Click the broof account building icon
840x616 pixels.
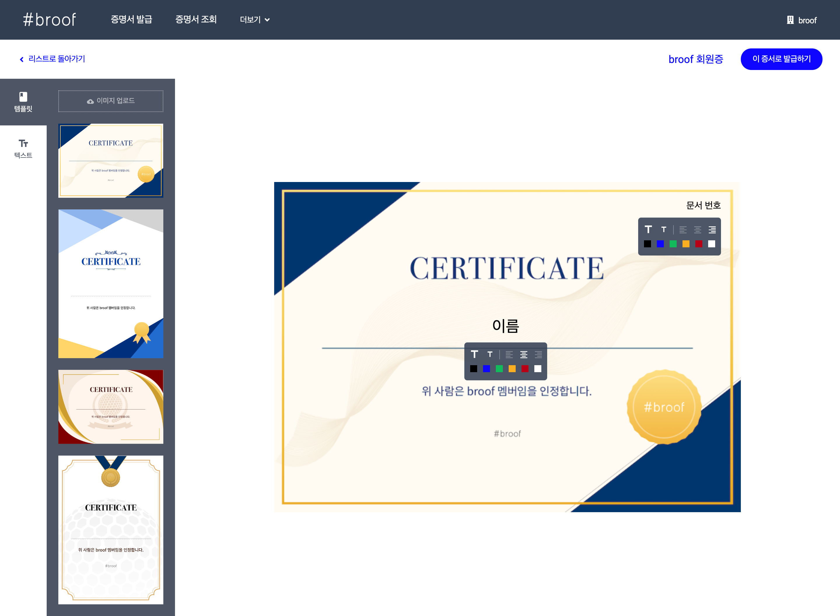pos(790,20)
